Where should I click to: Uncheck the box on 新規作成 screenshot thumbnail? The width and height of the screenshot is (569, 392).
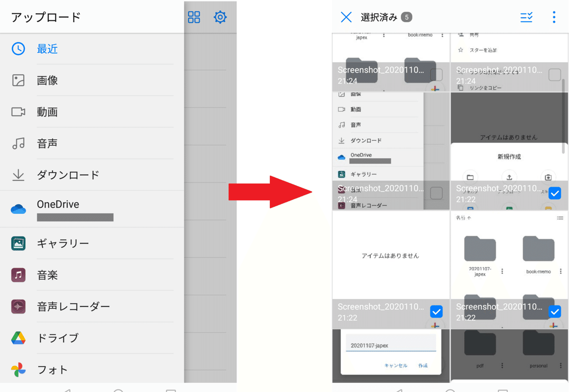coord(555,193)
